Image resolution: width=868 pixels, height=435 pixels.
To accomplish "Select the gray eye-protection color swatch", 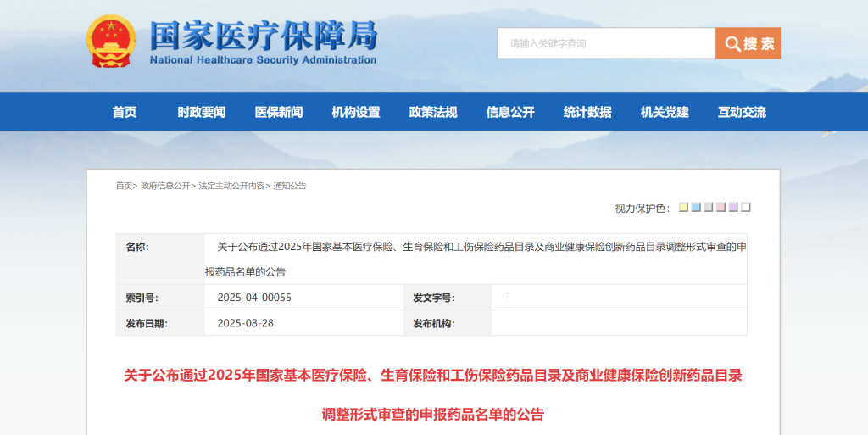I will pyautogui.click(x=708, y=207).
